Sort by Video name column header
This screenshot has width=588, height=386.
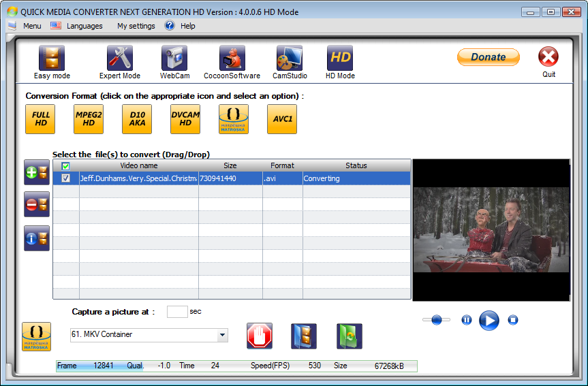click(x=139, y=165)
